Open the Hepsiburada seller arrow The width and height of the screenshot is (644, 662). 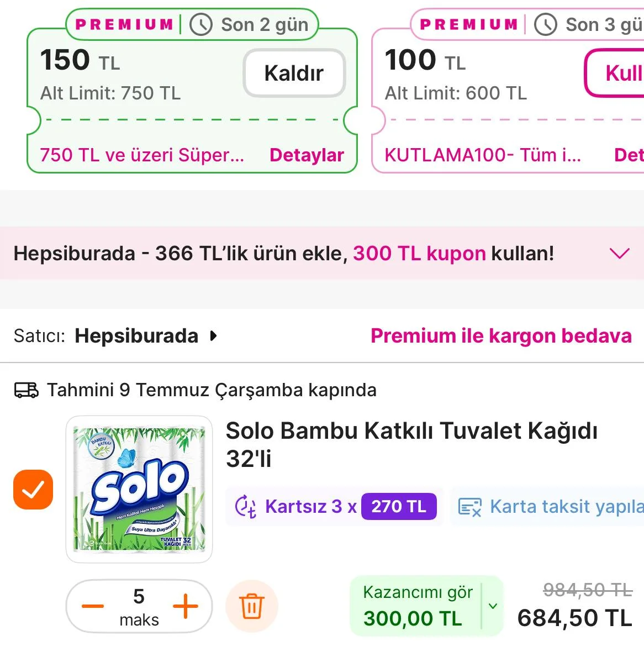click(214, 336)
